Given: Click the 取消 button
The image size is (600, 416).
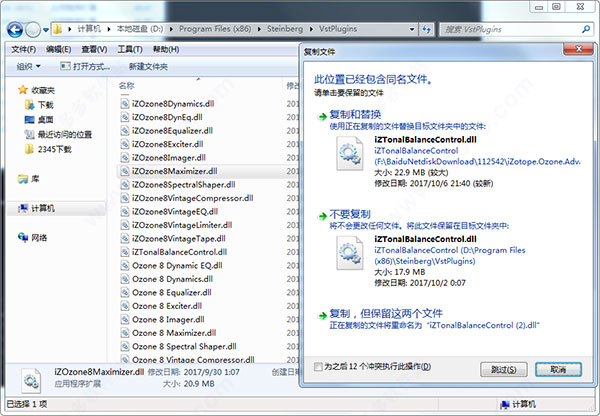Looking at the screenshot, I should point(558,369).
